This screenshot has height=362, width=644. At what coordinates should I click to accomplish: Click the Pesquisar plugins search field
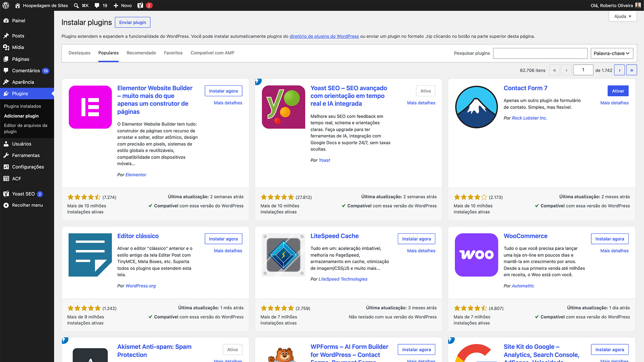(540, 53)
